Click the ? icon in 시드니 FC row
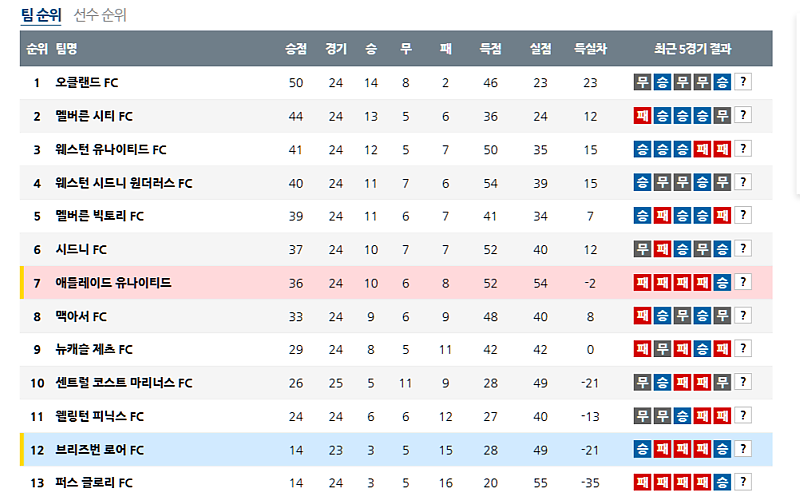 743,249
